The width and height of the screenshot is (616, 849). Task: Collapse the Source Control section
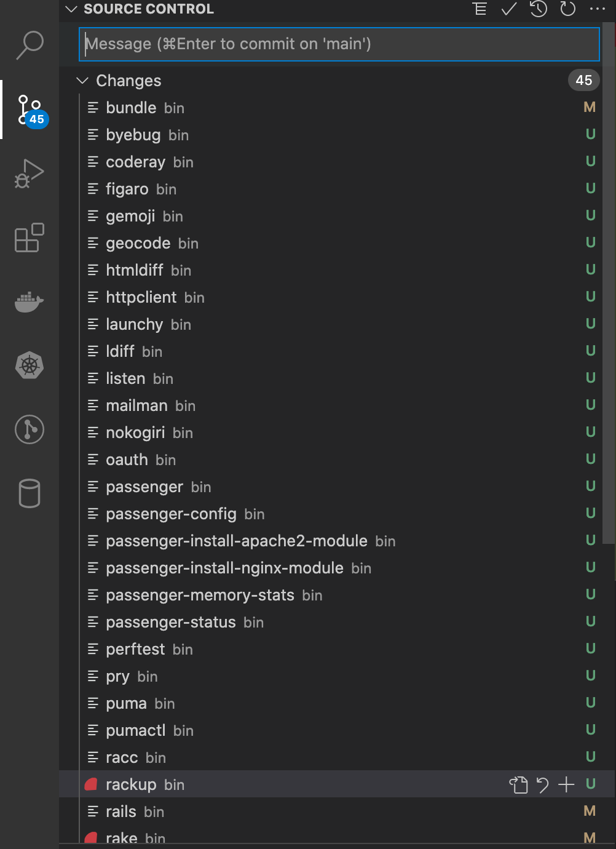click(x=71, y=9)
